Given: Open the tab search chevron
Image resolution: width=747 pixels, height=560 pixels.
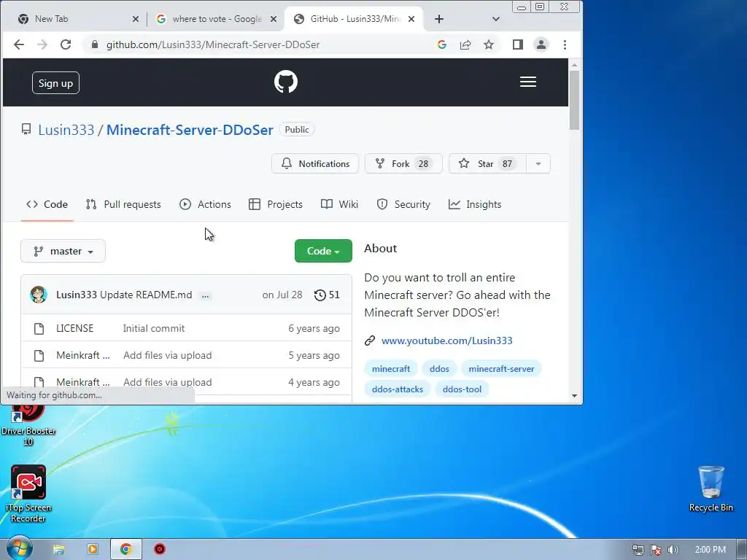Looking at the screenshot, I should (496, 19).
